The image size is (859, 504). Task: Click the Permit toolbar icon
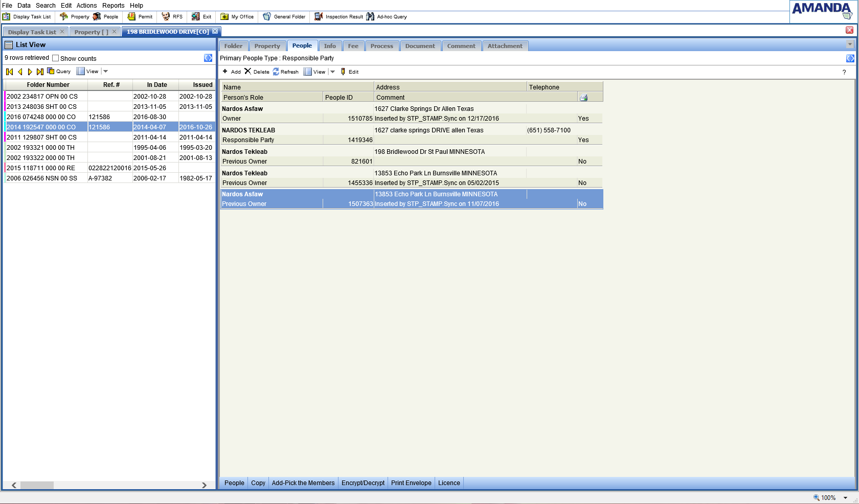coord(131,17)
